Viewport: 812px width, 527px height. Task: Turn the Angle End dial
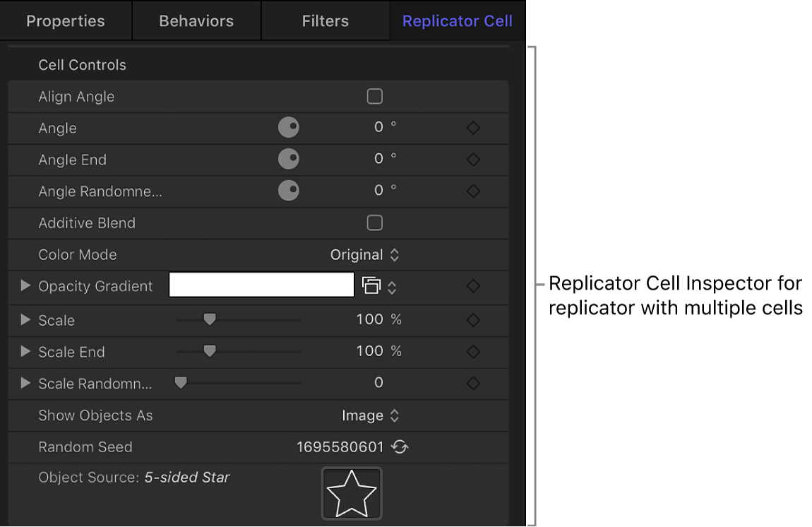289,159
